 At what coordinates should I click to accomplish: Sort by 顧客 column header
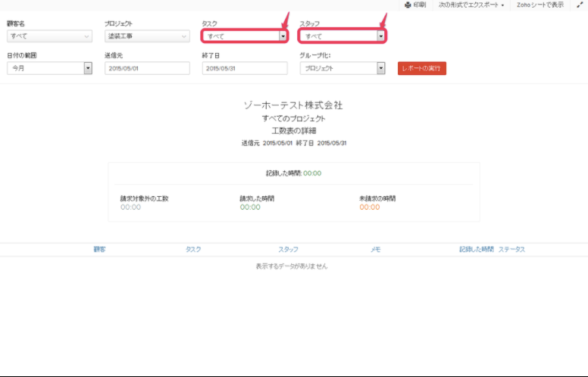coord(99,249)
